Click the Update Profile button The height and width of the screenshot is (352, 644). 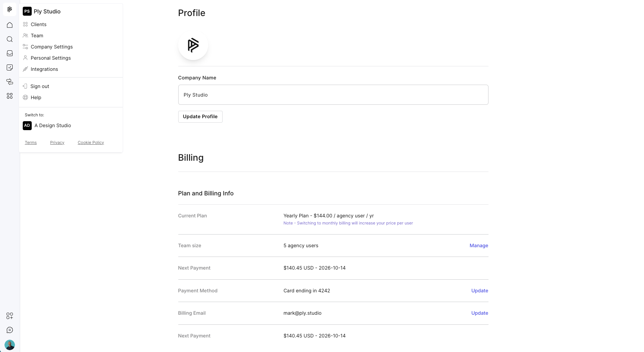(x=200, y=117)
